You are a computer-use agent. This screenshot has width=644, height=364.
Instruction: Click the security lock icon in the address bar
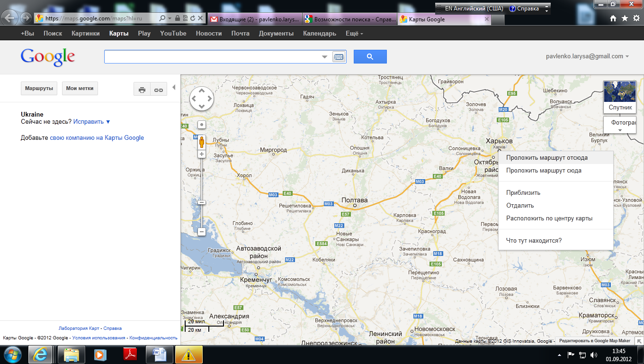(178, 18)
